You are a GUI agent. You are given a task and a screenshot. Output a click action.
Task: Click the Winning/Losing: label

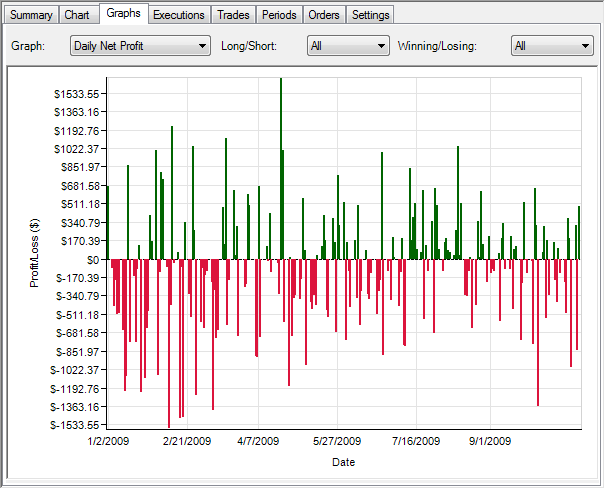pos(438,46)
